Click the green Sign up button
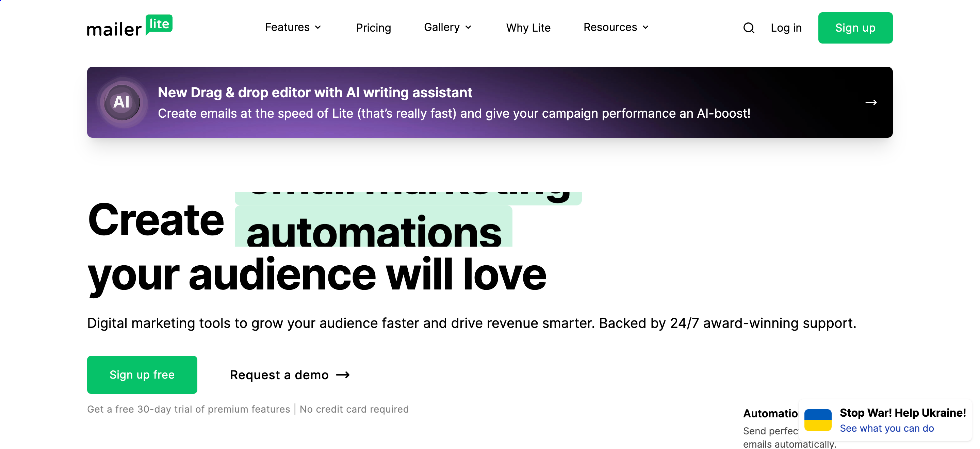Image resolution: width=980 pixels, height=449 pixels. point(855,28)
